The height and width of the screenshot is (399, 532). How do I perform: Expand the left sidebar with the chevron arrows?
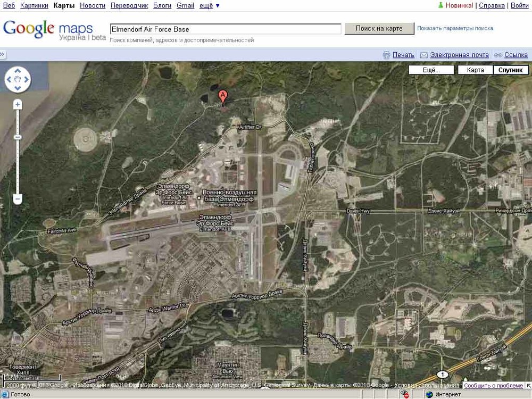3,54
